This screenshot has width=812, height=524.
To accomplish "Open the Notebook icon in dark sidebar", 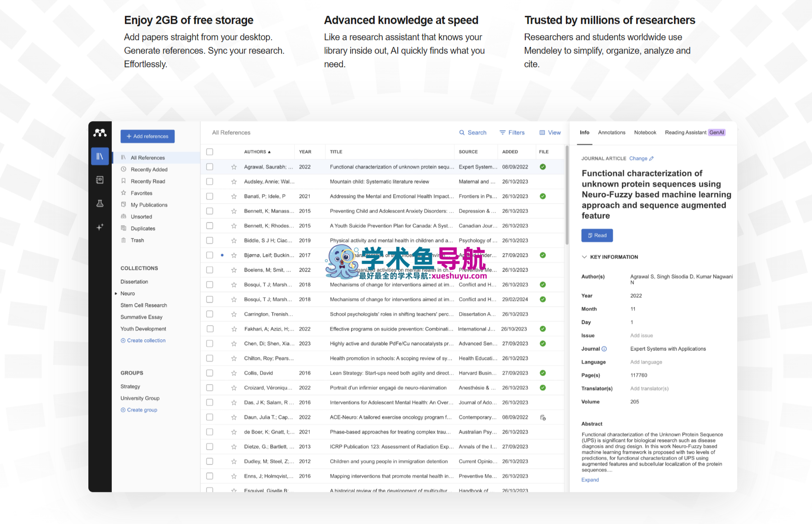I will (x=100, y=180).
